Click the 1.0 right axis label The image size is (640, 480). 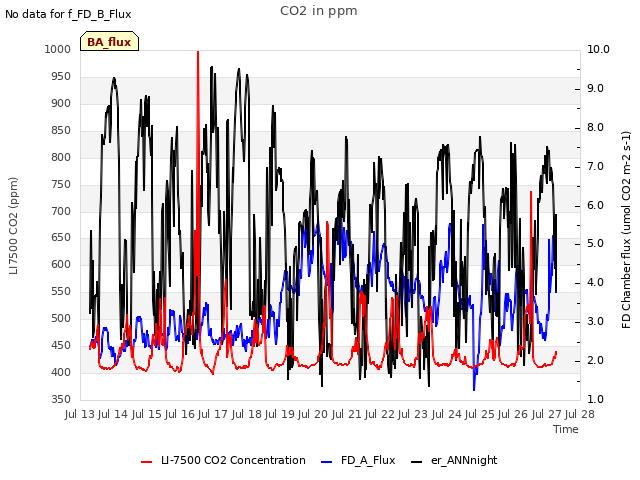(x=596, y=399)
